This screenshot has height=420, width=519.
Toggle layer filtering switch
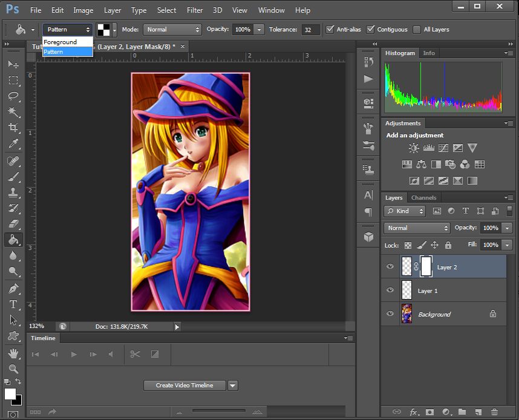click(509, 211)
